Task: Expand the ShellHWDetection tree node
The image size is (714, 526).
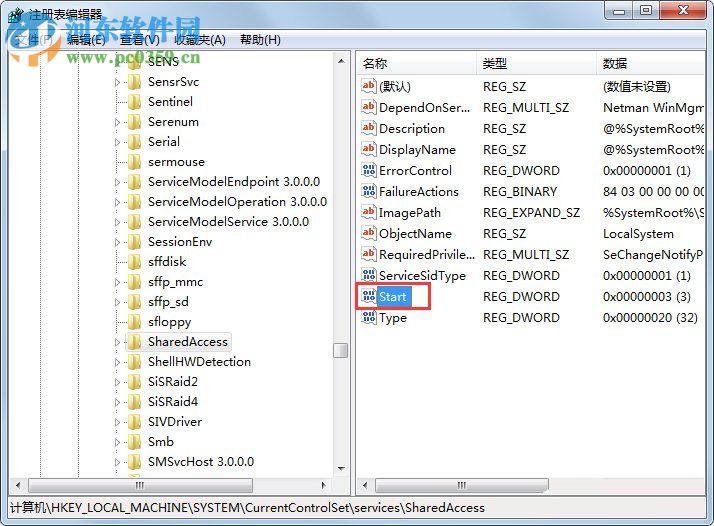Action: point(117,363)
